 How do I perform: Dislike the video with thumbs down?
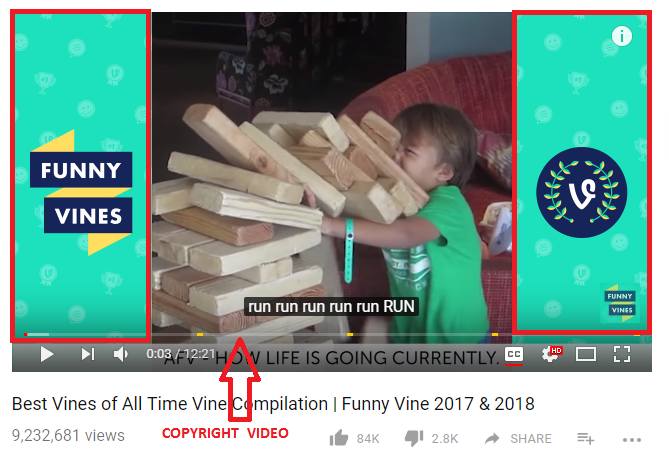tap(413, 438)
